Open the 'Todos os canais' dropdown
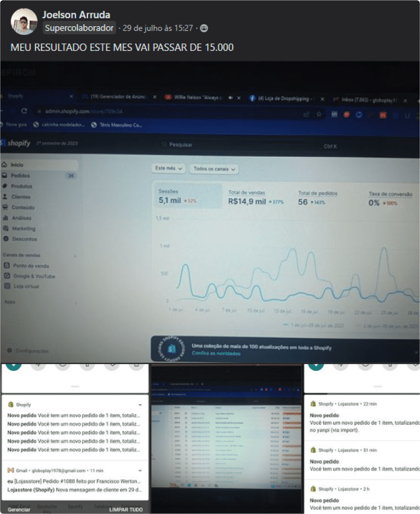Image resolution: width=420 pixels, height=514 pixels. click(214, 169)
